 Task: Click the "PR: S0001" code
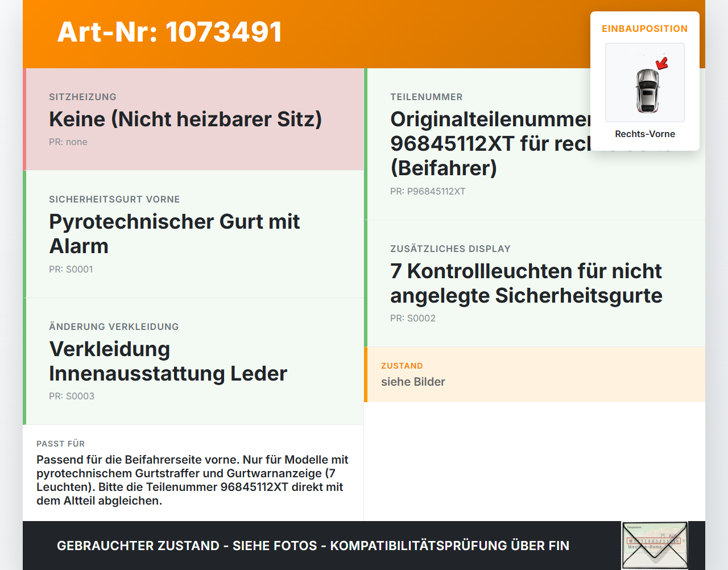click(x=71, y=269)
